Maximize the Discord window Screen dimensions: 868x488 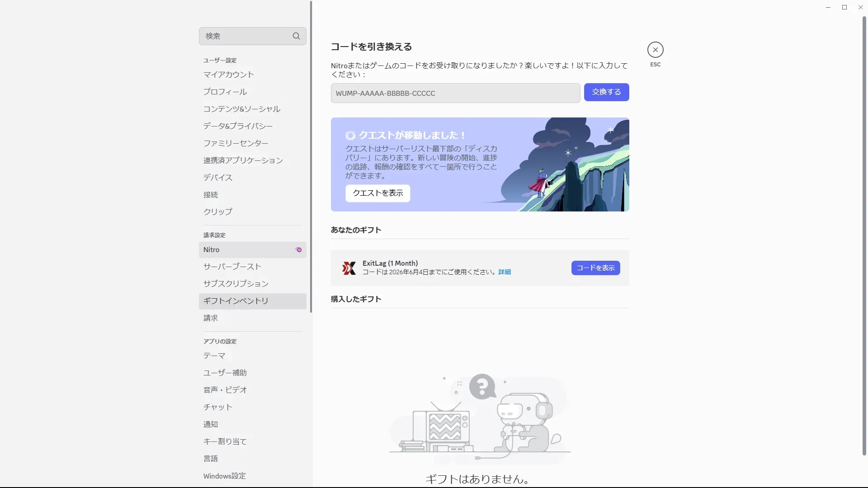(x=844, y=7)
